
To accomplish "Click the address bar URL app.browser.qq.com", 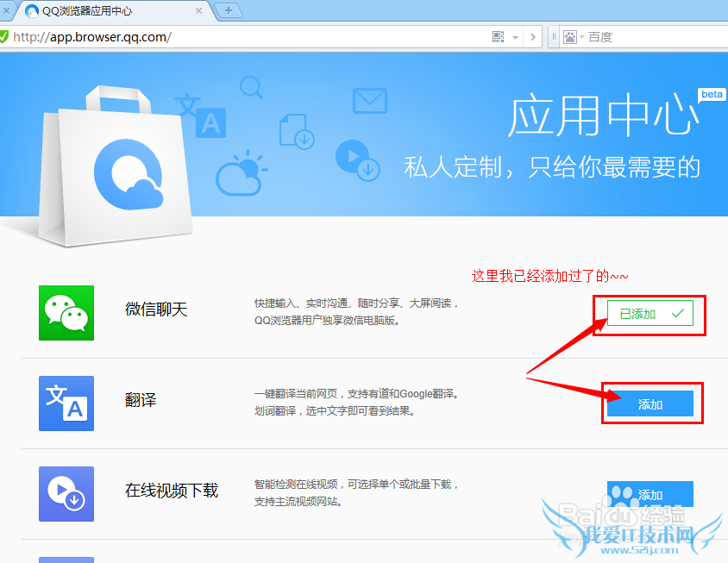I will [92, 37].
